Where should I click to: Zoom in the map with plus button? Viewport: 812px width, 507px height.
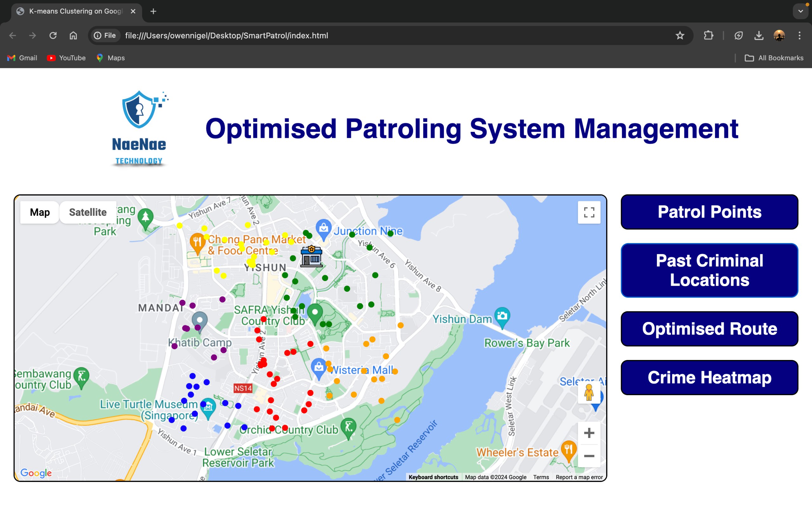(589, 433)
